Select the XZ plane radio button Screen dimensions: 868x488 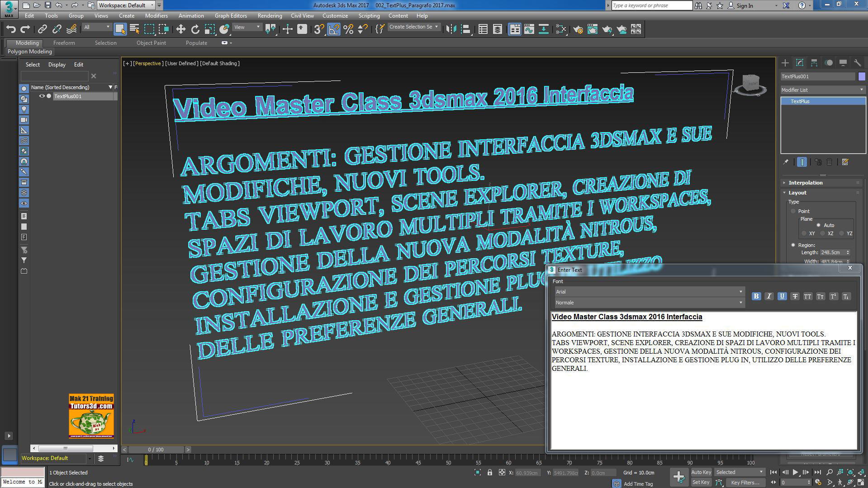pos(823,233)
